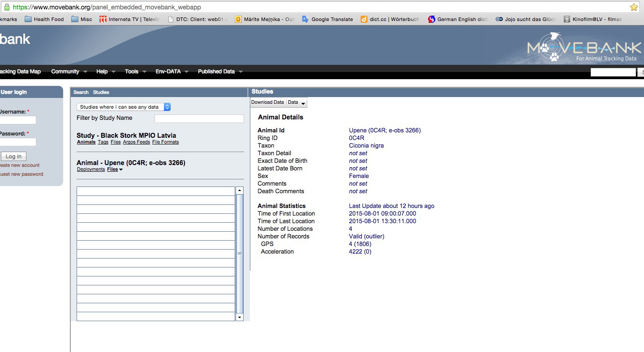Open 'Studies where I can see any data' dropdown
Screen dimensions: 644x352
pos(123,107)
